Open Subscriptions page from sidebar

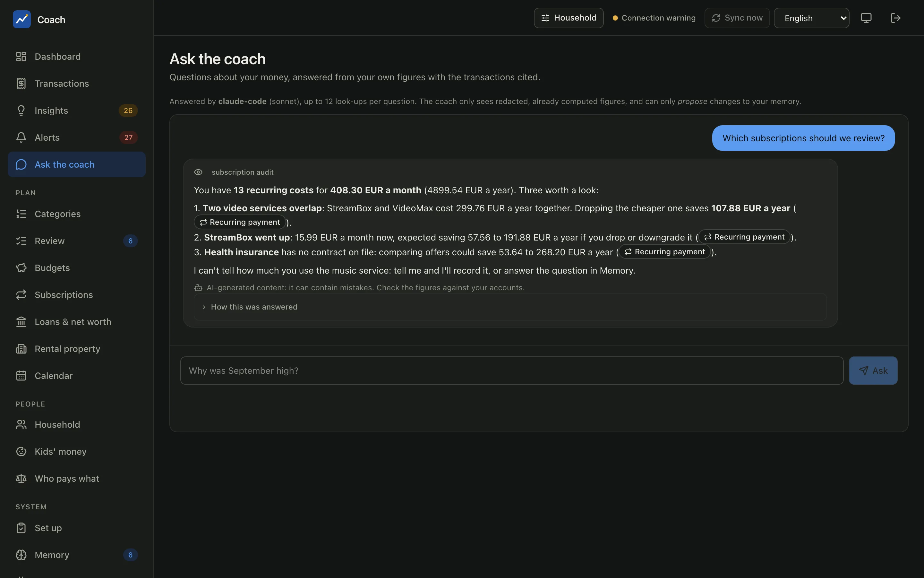pos(76,295)
